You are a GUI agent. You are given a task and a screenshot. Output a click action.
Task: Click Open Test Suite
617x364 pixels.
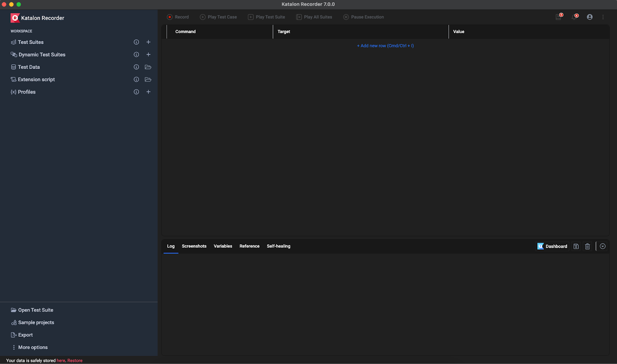click(x=32, y=310)
